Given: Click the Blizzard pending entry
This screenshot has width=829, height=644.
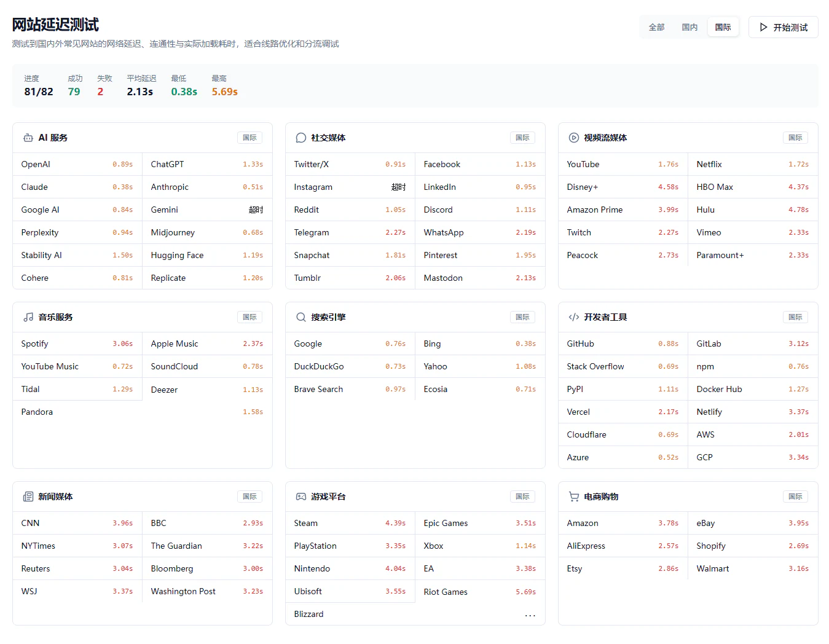Looking at the screenshot, I should 415,614.
